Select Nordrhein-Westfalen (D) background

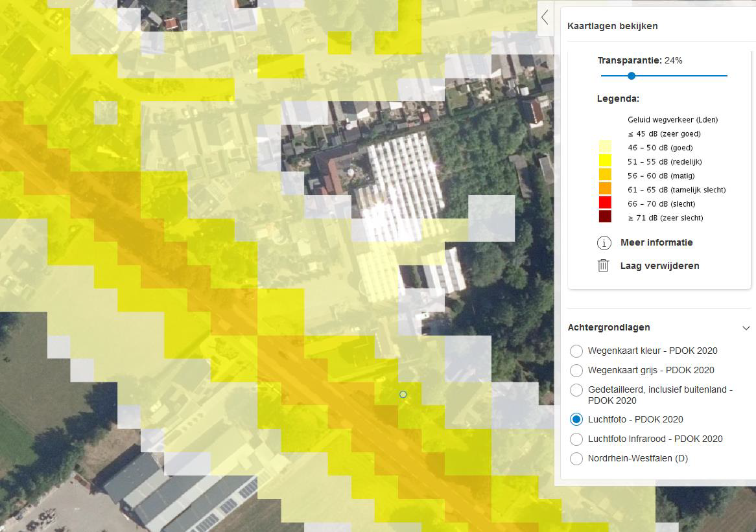pos(576,459)
